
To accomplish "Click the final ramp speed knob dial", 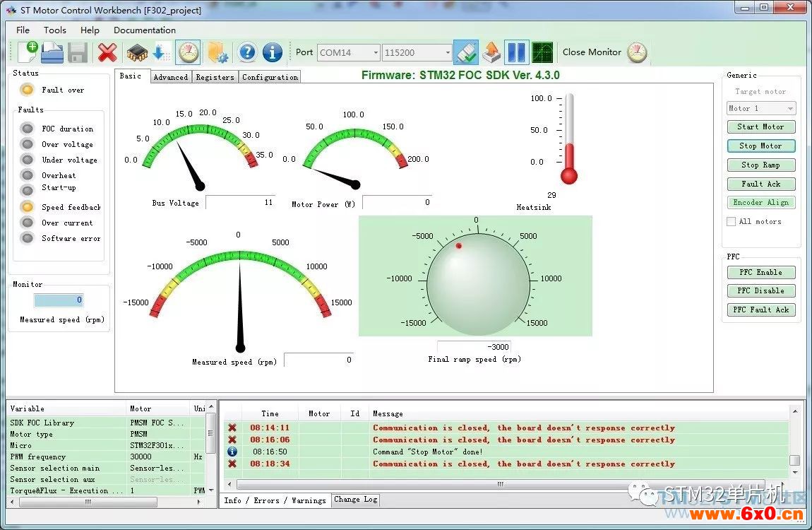I will (x=478, y=283).
